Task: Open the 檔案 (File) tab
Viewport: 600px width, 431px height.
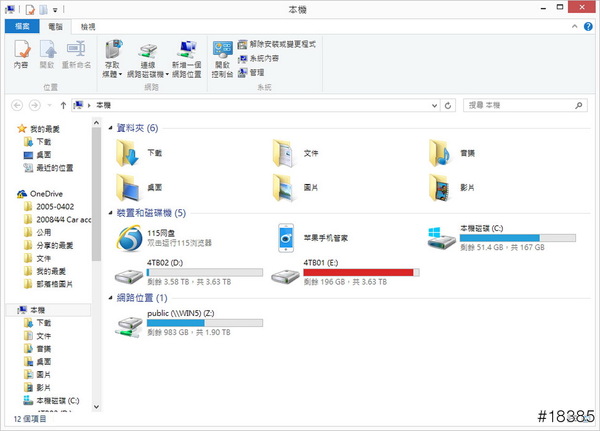Action: click(x=22, y=26)
